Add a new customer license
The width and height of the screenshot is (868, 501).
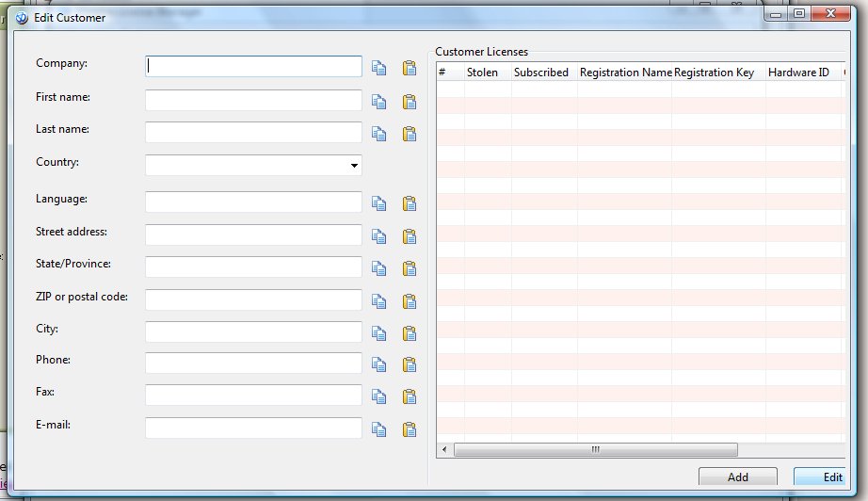click(738, 477)
